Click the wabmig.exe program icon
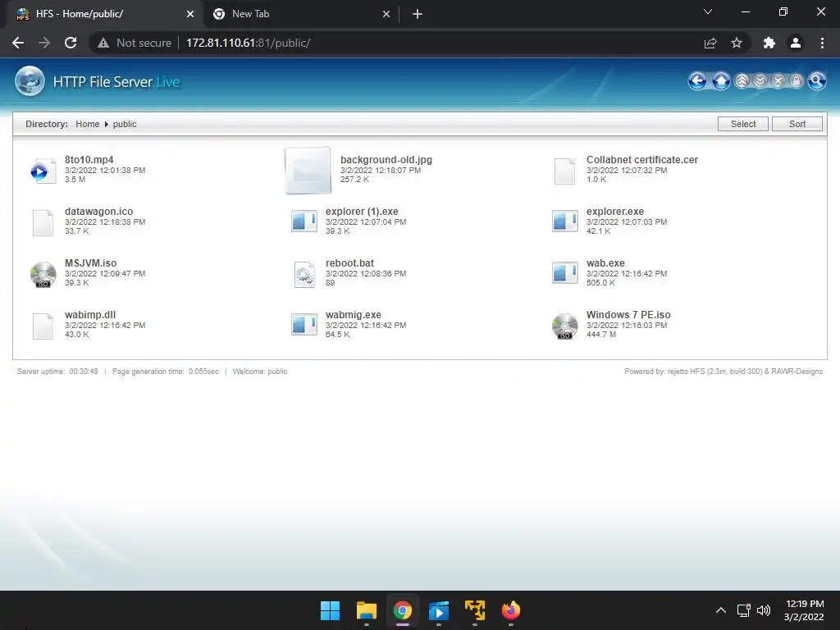This screenshot has height=630, width=840. (304, 325)
